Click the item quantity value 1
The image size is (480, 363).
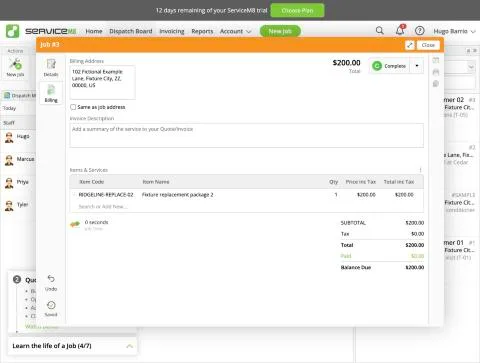[336, 195]
